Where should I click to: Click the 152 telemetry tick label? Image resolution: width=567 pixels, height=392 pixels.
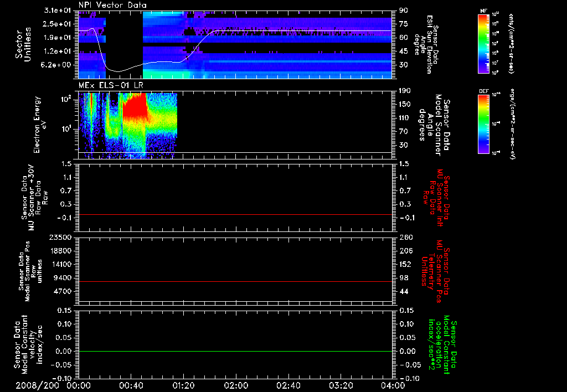[x=405, y=264]
